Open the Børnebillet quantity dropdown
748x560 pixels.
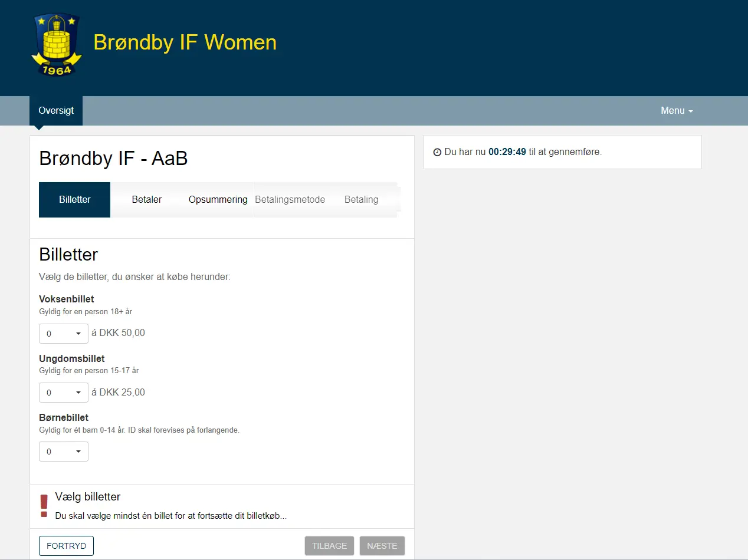[x=64, y=452]
